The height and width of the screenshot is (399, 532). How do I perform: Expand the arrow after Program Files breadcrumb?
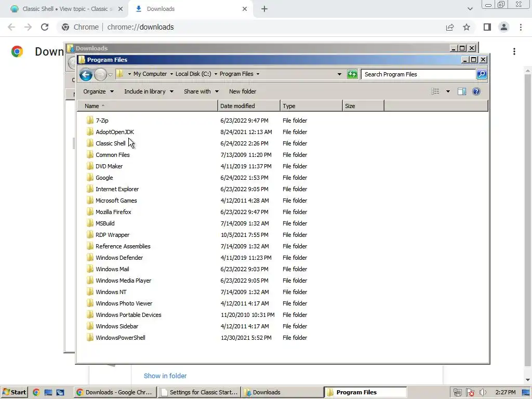(258, 74)
